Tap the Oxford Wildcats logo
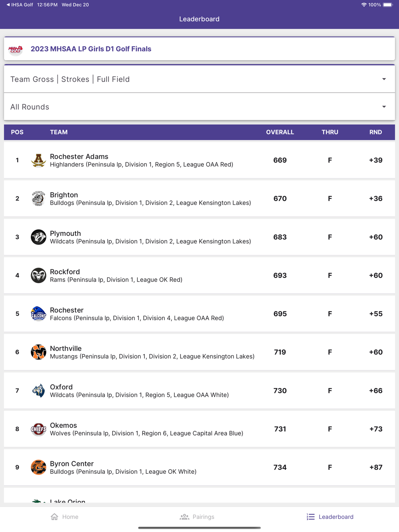Image resolution: width=399 pixels, height=532 pixels. coord(38,391)
